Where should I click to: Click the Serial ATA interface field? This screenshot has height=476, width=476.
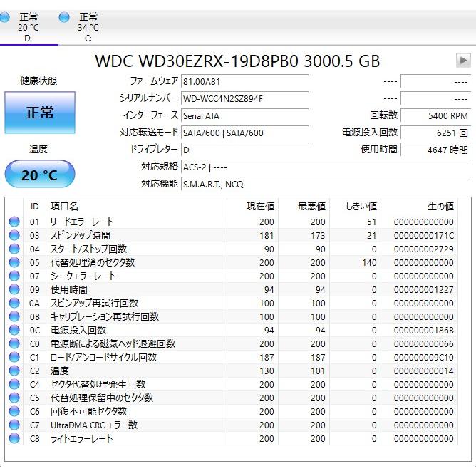(244, 115)
